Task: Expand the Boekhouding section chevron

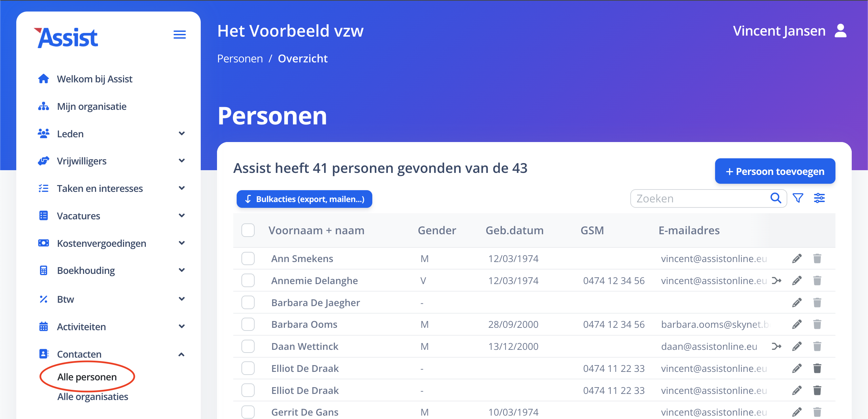Action: click(181, 270)
